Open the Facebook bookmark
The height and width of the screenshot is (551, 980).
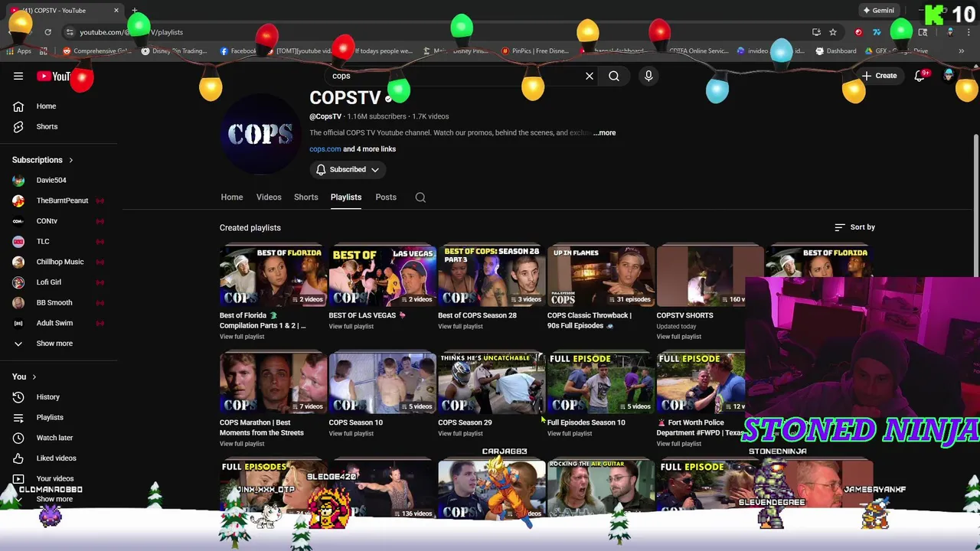click(x=237, y=51)
